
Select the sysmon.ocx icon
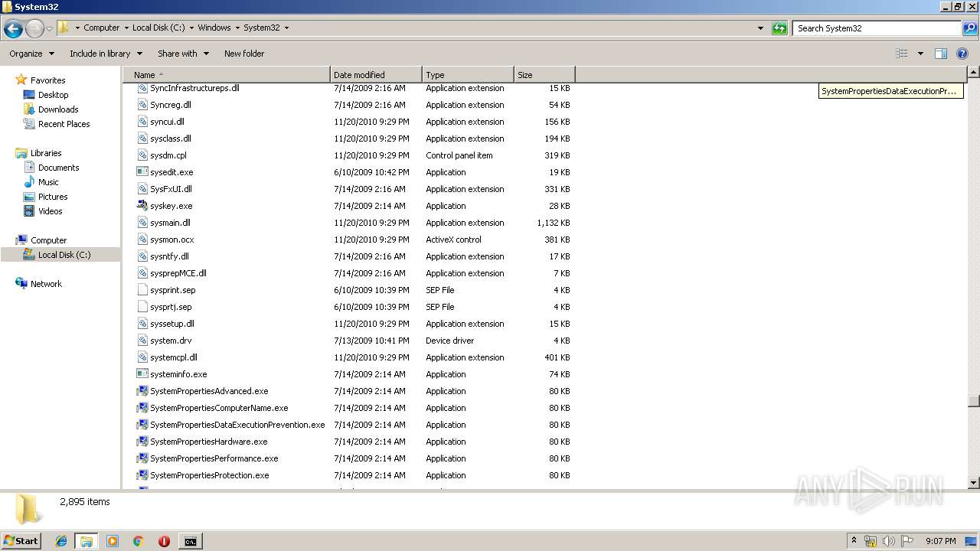coord(142,240)
